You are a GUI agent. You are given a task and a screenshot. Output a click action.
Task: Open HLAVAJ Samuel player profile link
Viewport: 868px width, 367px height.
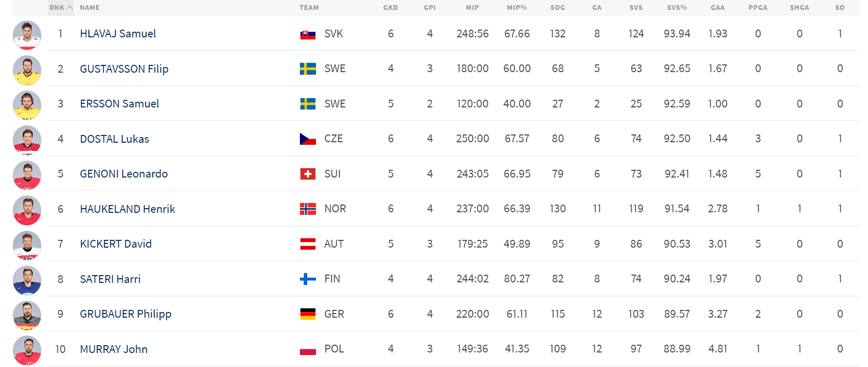click(x=118, y=34)
